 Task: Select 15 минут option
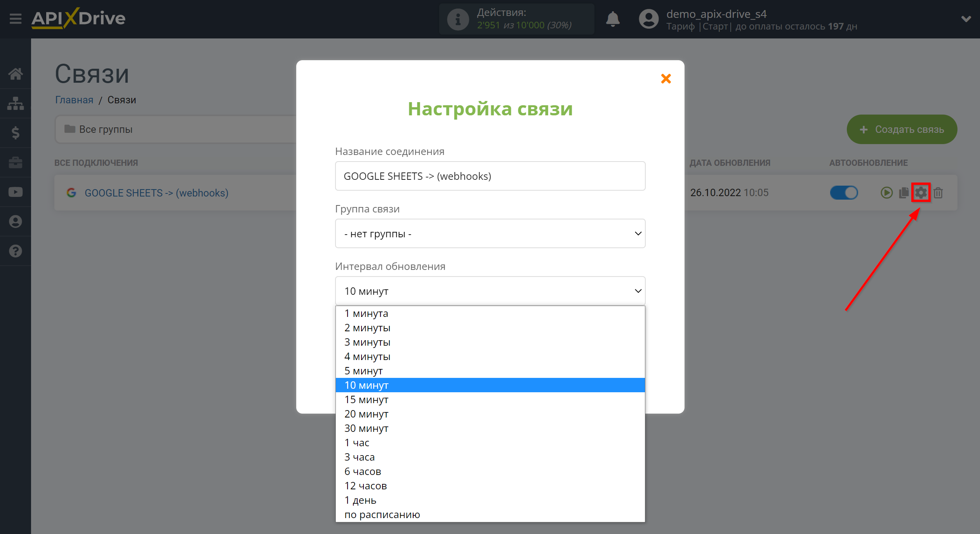490,400
